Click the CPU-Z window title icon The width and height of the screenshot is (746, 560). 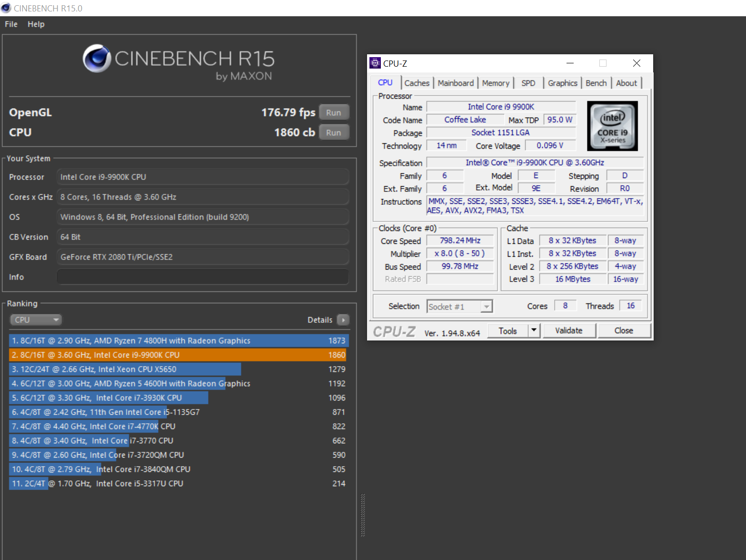click(x=375, y=63)
